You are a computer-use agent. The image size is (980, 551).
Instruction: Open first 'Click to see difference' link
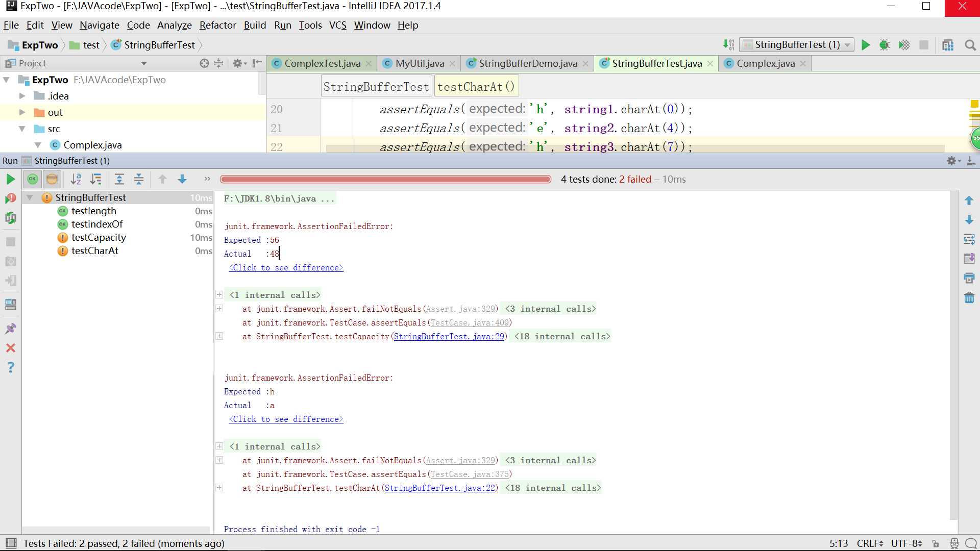[286, 267]
